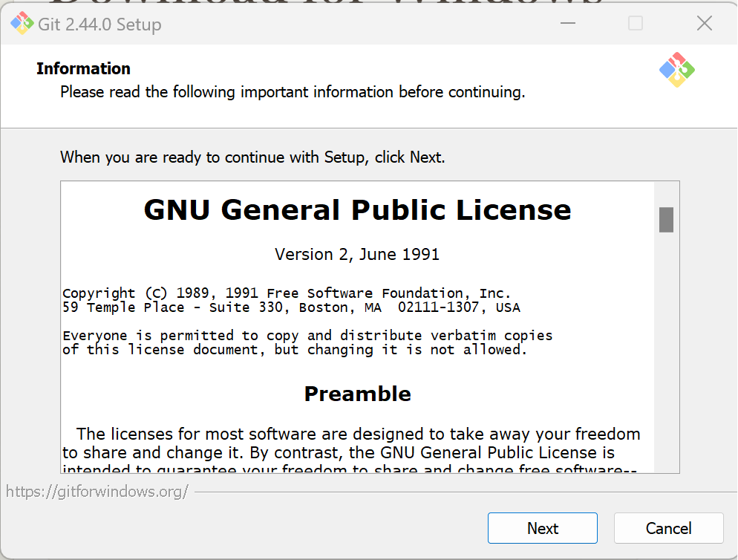Minimize the Git Setup window
The image size is (738, 560).
(568, 23)
